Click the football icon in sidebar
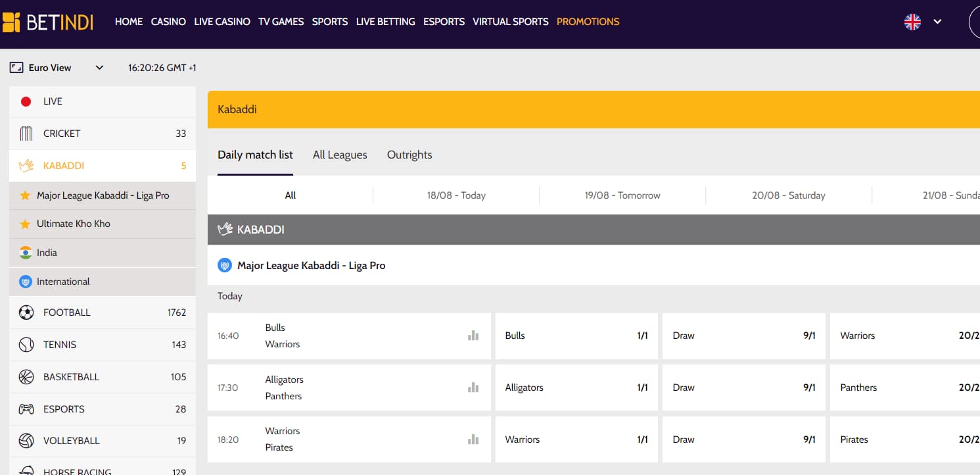 26,312
